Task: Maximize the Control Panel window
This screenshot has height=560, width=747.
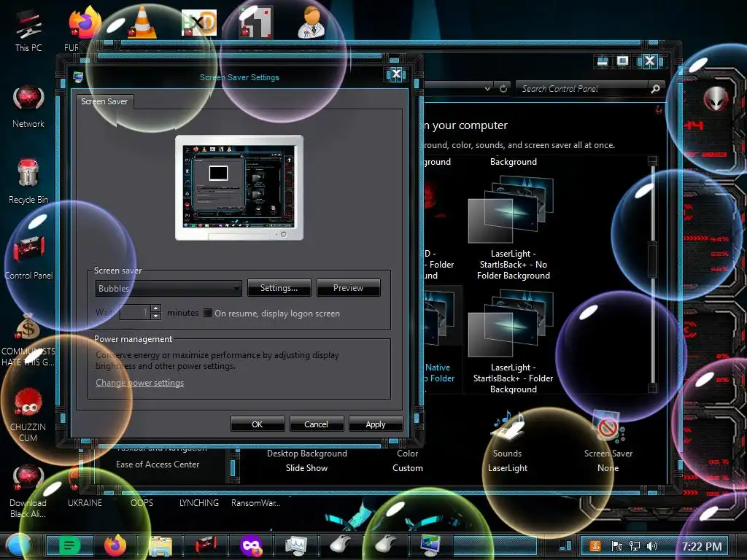Action: (623, 61)
